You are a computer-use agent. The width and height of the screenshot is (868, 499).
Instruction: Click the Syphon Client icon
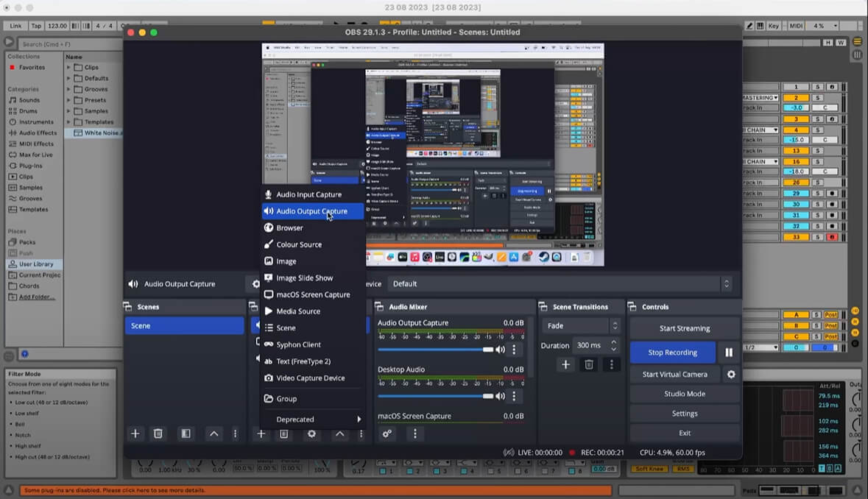click(x=269, y=344)
